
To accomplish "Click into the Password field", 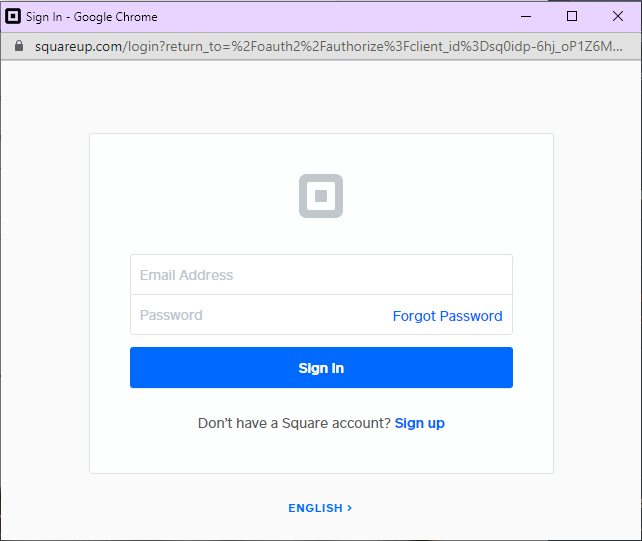I will tap(255, 315).
